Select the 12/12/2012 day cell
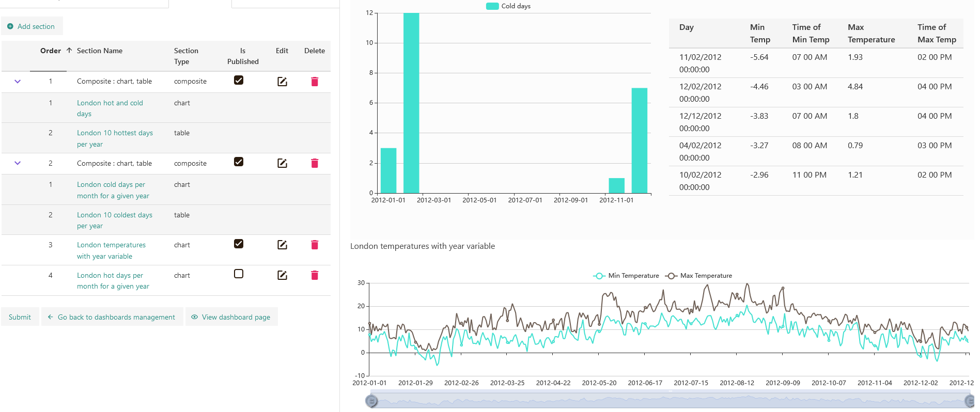Image resolution: width=980 pixels, height=412 pixels. click(x=700, y=122)
